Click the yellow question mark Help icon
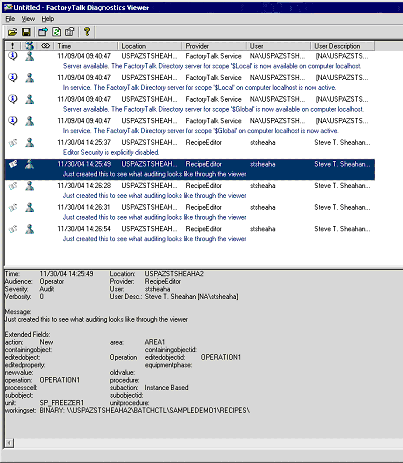403x463 pixels. (x=87, y=32)
